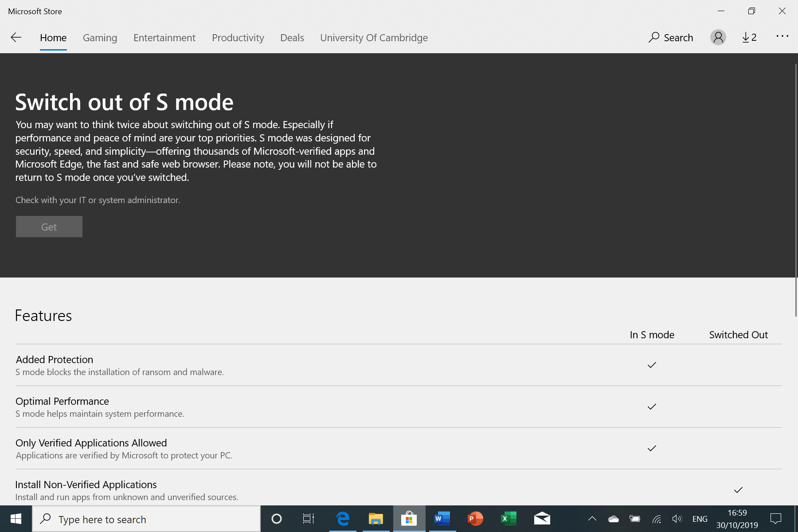798x532 pixels.
Task: Select the Added Protection row title
Action: pyautogui.click(x=55, y=360)
